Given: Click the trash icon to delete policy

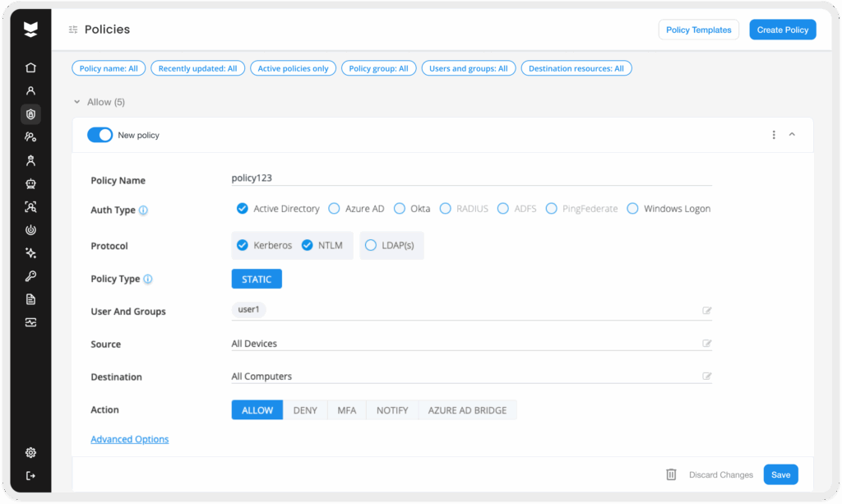Looking at the screenshot, I should click(671, 474).
